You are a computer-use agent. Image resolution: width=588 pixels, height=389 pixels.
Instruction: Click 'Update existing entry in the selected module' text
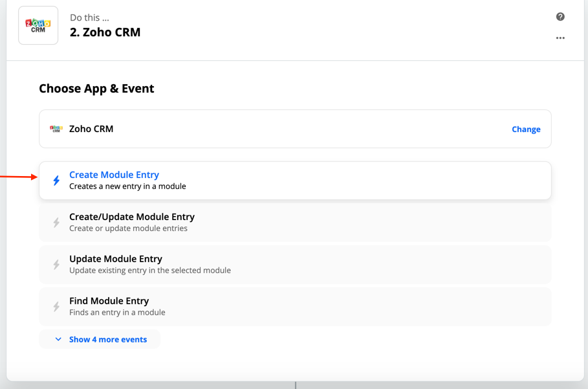tap(150, 271)
